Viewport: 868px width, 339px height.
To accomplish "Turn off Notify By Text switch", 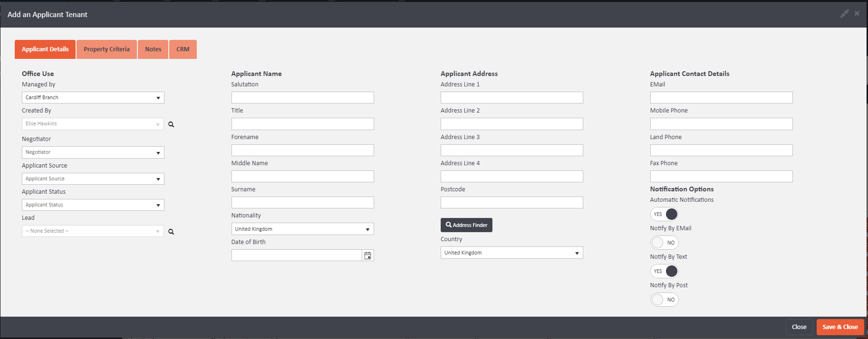I will (x=664, y=271).
